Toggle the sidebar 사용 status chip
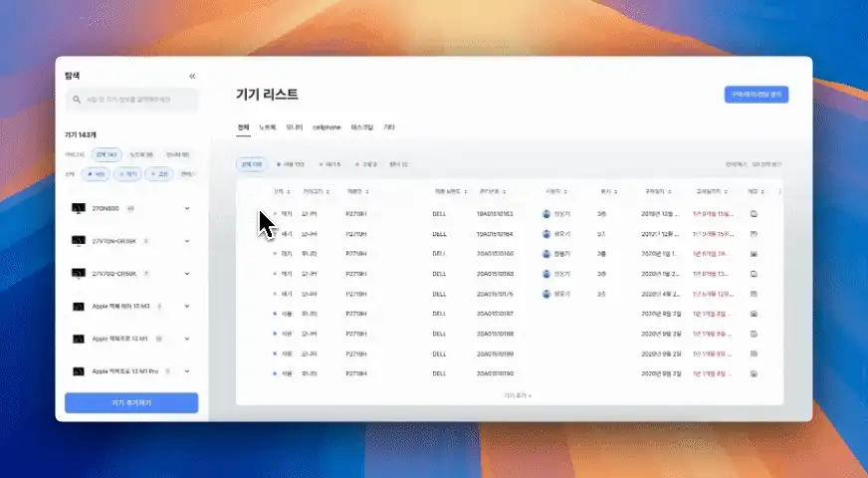The height and width of the screenshot is (478, 868). pyautogui.click(x=96, y=174)
